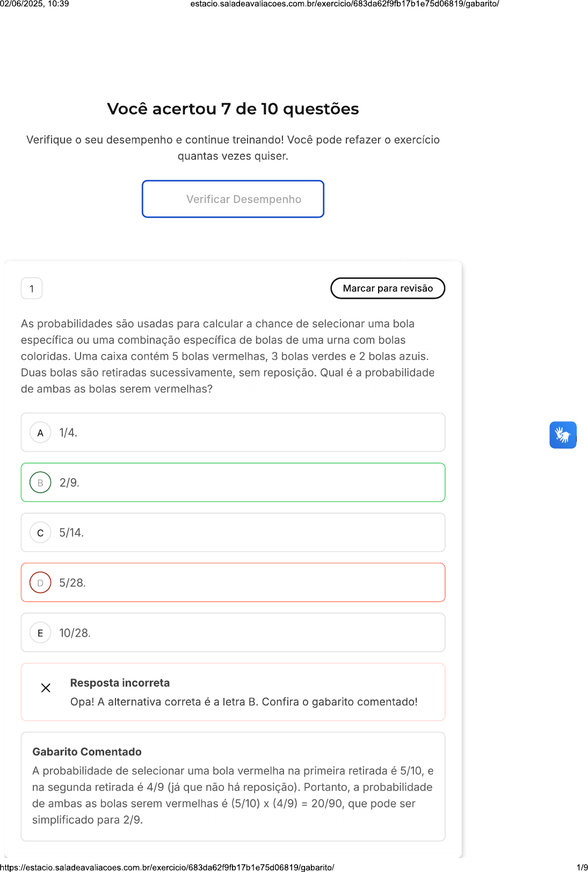Viewport: 588px width, 872px height.
Task: Click the Resposta incorreta message
Action: [x=120, y=683]
